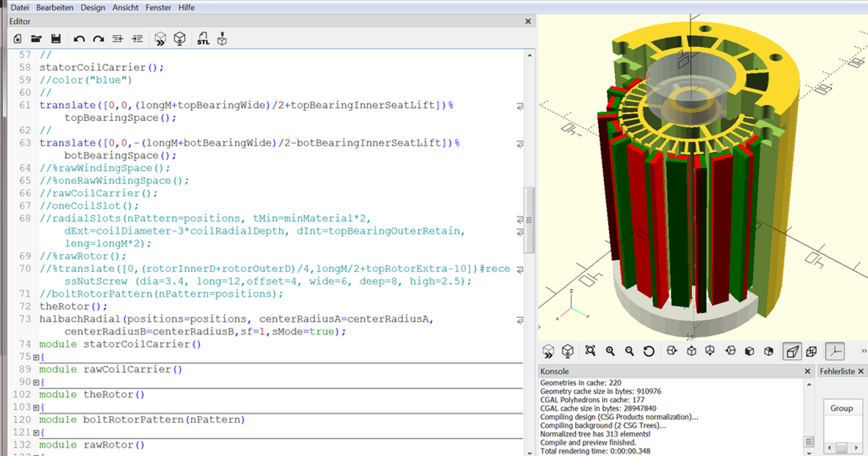Switch to the bottom view

point(711,351)
